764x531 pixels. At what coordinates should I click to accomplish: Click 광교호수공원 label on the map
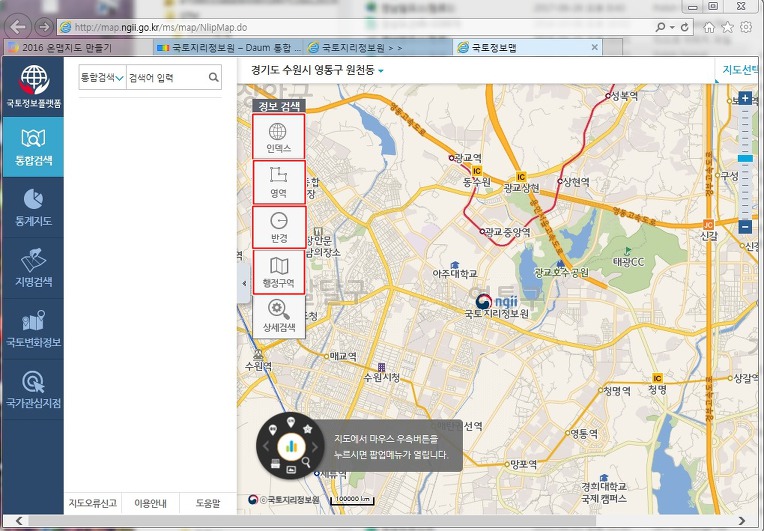(x=561, y=273)
